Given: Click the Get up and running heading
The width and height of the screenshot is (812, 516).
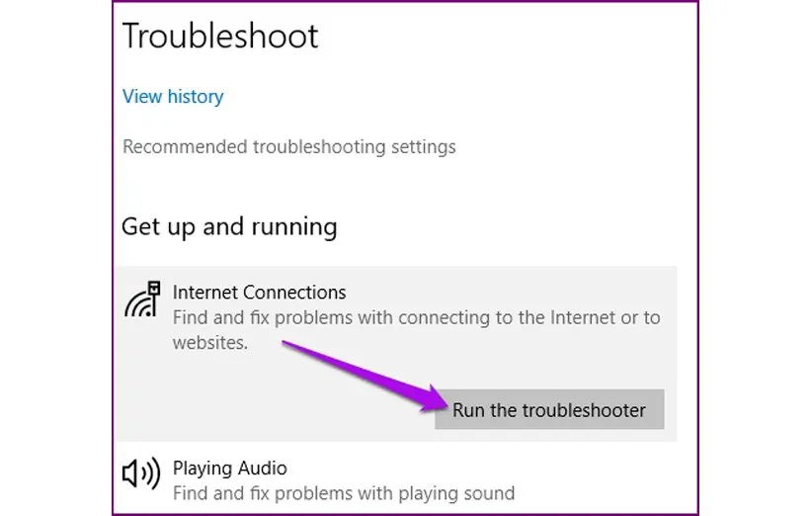Looking at the screenshot, I should 229,226.
